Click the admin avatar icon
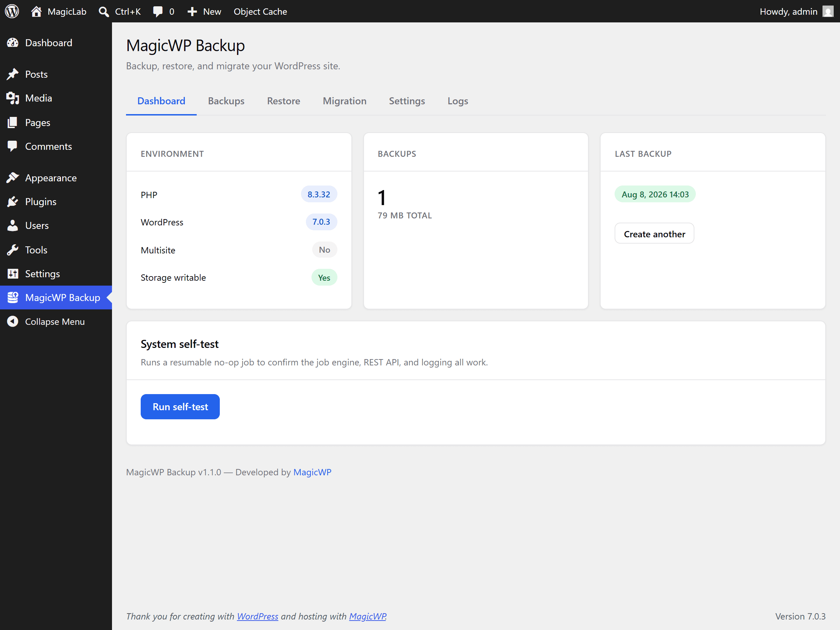The image size is (840, 630). 828,12
